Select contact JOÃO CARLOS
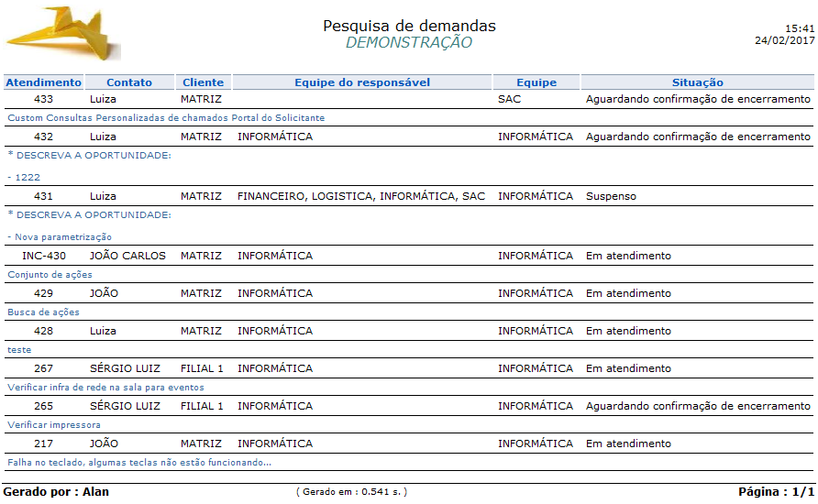The width and height of the screenshot is (818, 504). tap(127, 256)
